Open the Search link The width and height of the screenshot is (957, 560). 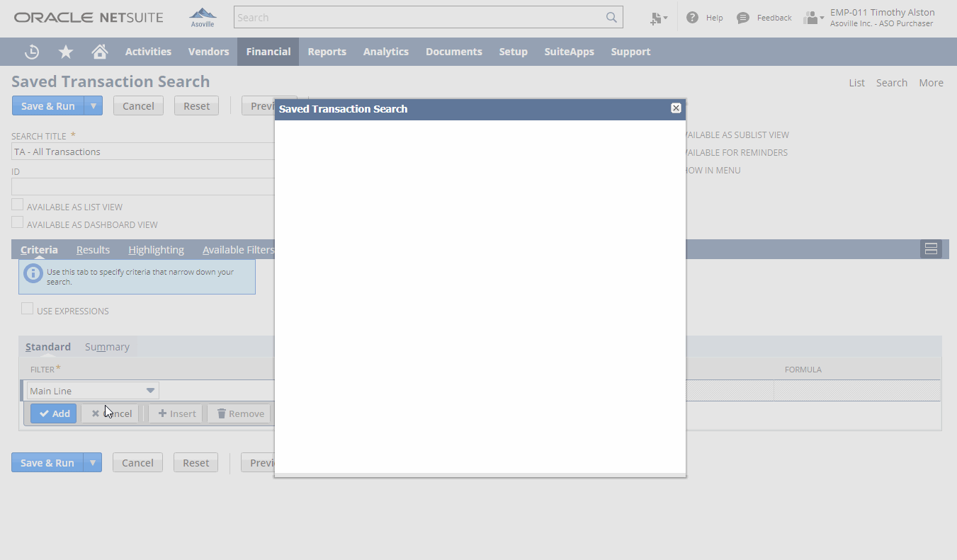tap(892, 83)
